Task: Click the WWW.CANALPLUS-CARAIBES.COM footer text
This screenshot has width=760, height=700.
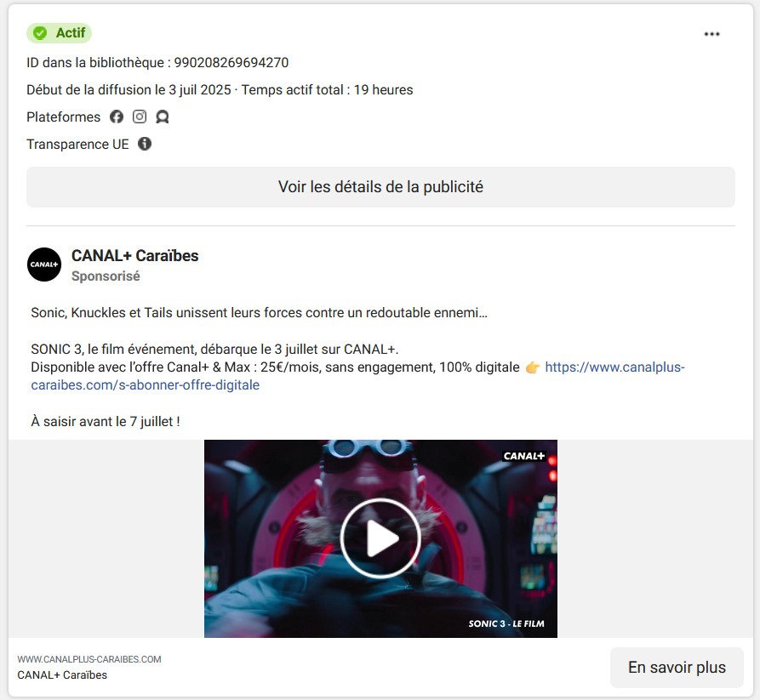Action: tap(89, 659)
